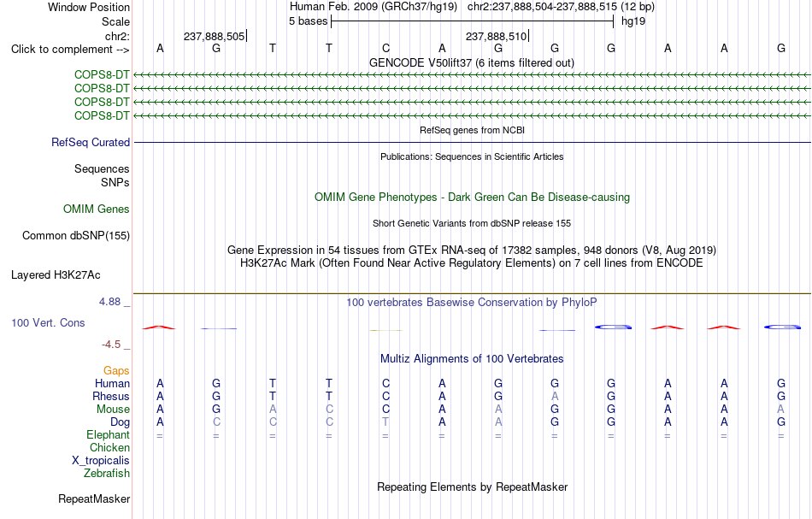Select the Human alignment row label
The width and height of the screenshot is (812, 519).
[x=112, y=383]
